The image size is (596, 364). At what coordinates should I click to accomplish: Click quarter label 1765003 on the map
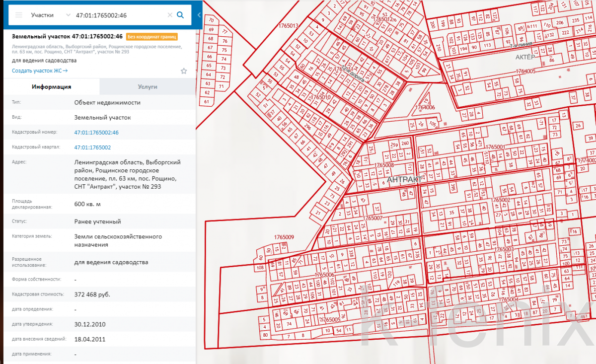[504, 249]
